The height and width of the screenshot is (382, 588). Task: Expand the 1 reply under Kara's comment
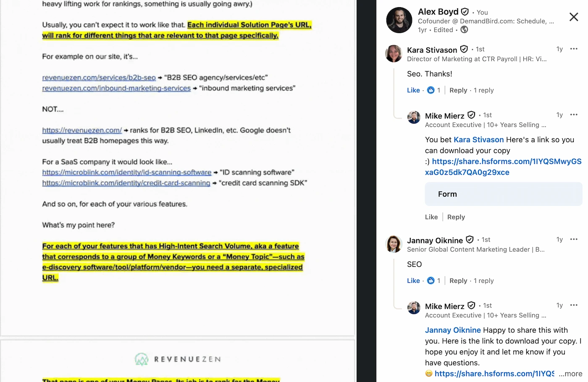[483, 90]
